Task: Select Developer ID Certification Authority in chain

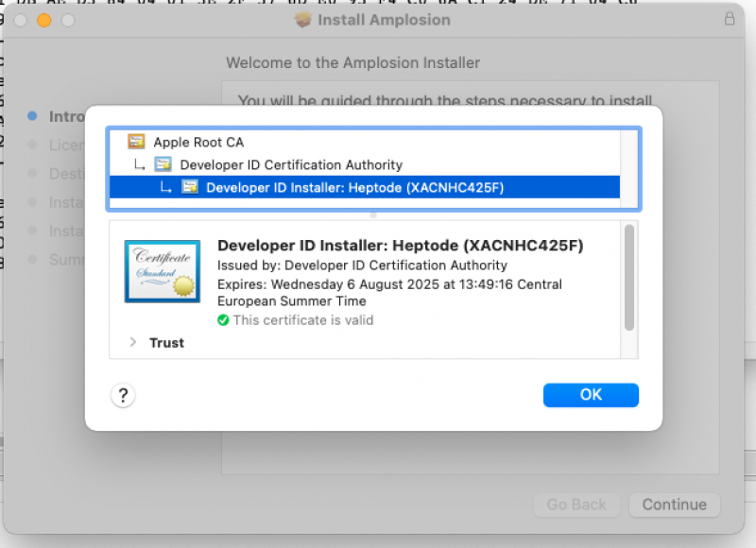Action: click(x=291, y=164)
